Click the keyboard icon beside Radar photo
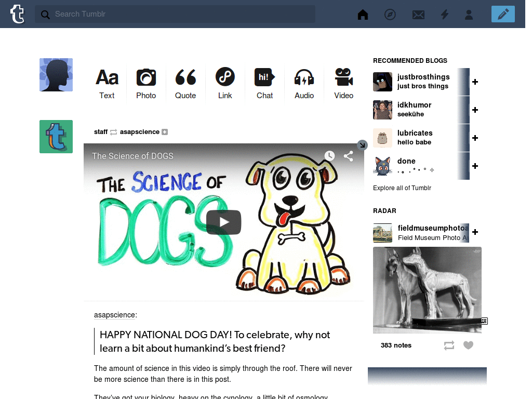The image size is (532, 399). [485, 321]
